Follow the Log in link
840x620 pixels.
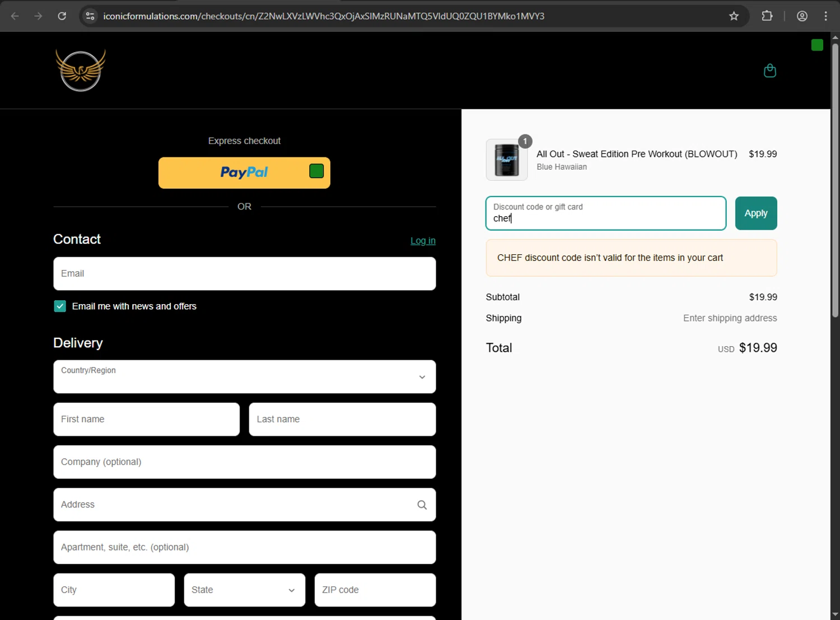pyautogui.click(x=423, y=241)
